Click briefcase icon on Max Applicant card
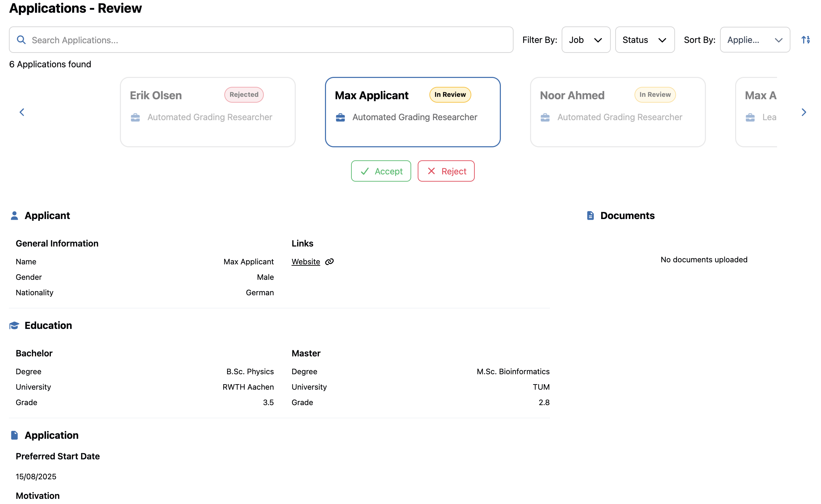 pos(340,117)
